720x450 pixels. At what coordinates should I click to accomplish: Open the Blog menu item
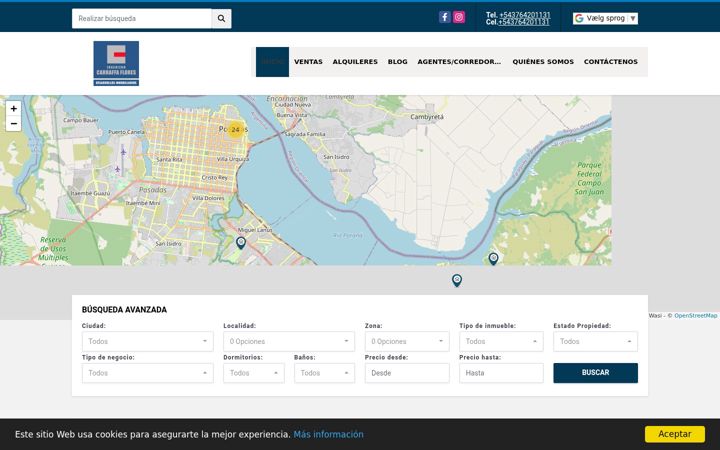point(397,62)
